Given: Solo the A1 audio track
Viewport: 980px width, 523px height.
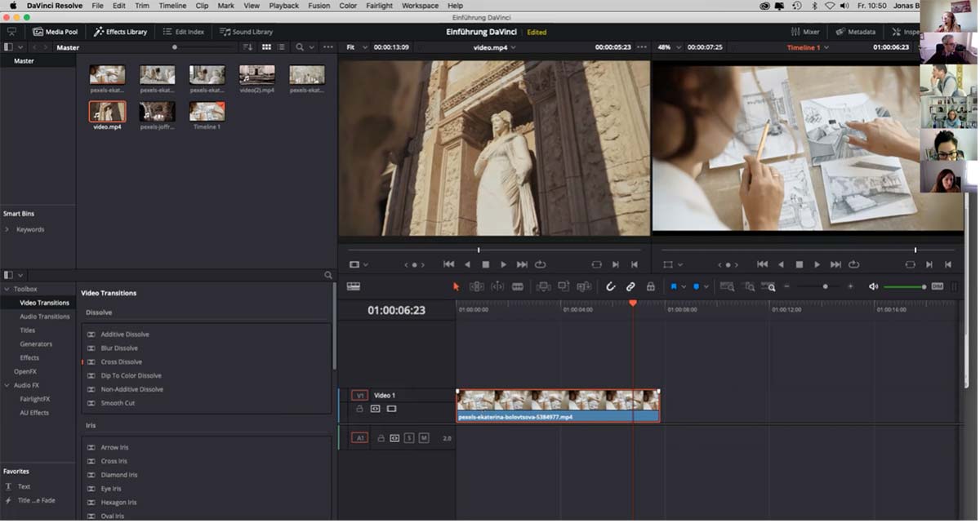Looking at the screenshot, I should [x=409, y=437].
